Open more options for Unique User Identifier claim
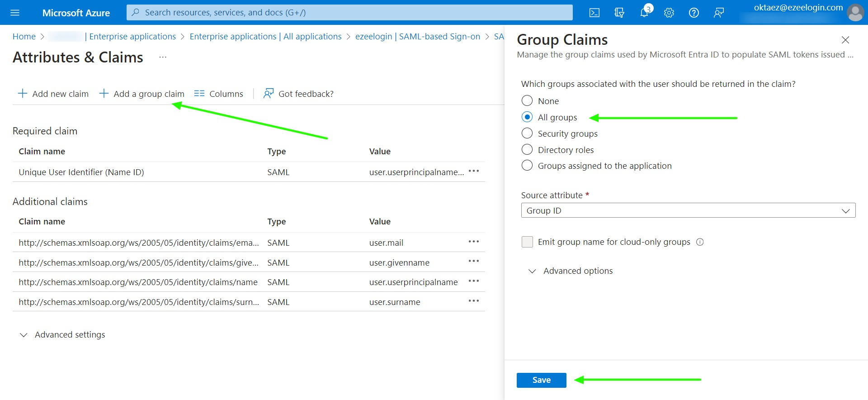 (x=474, y=171)
